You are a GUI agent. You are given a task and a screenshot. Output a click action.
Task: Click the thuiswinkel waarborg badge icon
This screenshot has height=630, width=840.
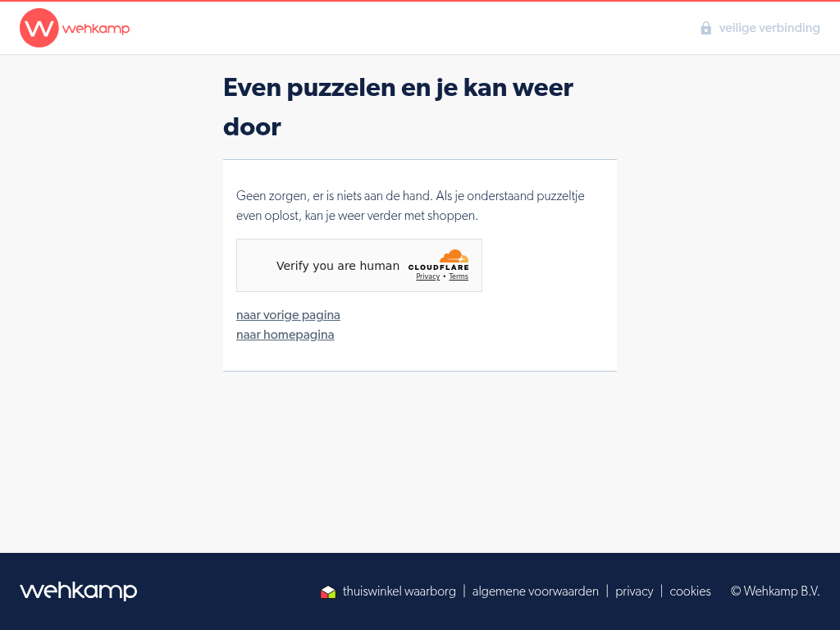(328, 591)
